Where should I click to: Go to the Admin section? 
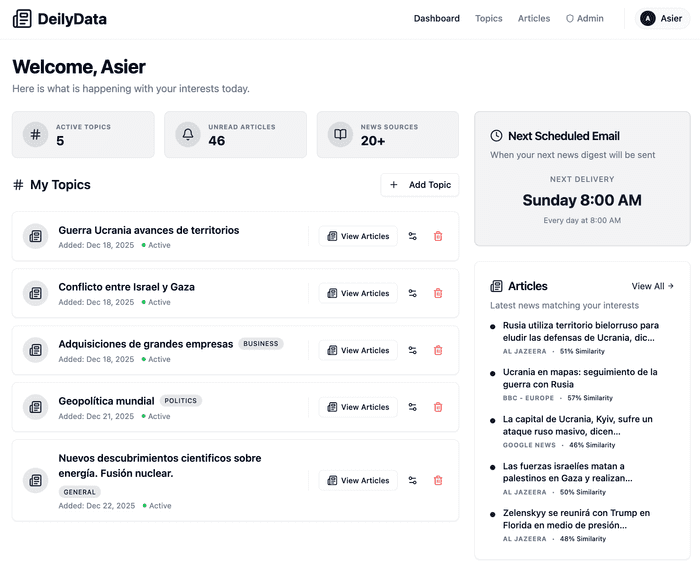pyautogui.click(x=585, y=18)
